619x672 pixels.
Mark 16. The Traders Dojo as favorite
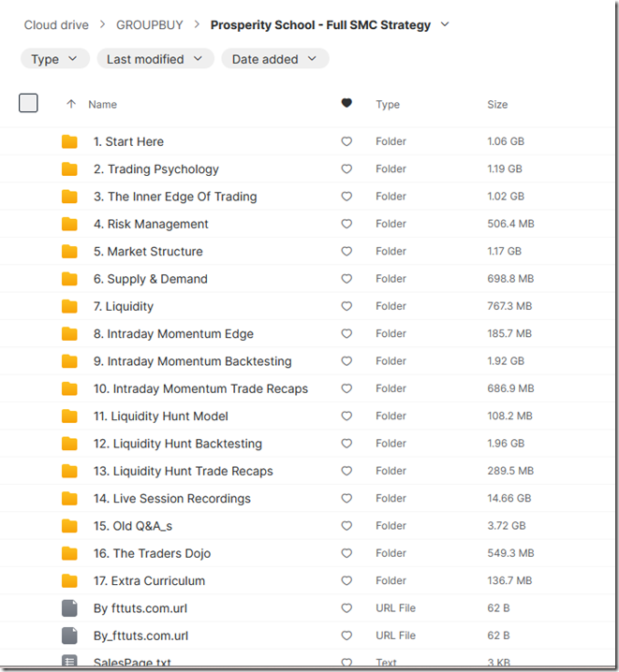(346, 553)
